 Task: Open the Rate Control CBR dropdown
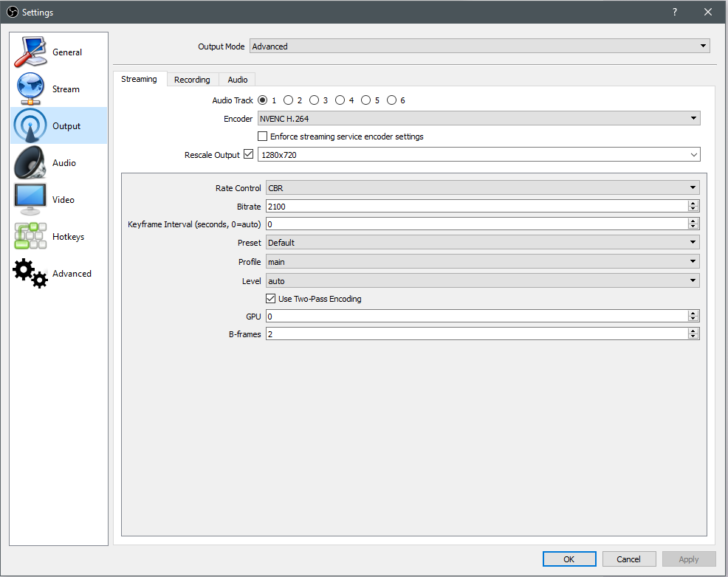pyautogui.click(x=482, y=188)
